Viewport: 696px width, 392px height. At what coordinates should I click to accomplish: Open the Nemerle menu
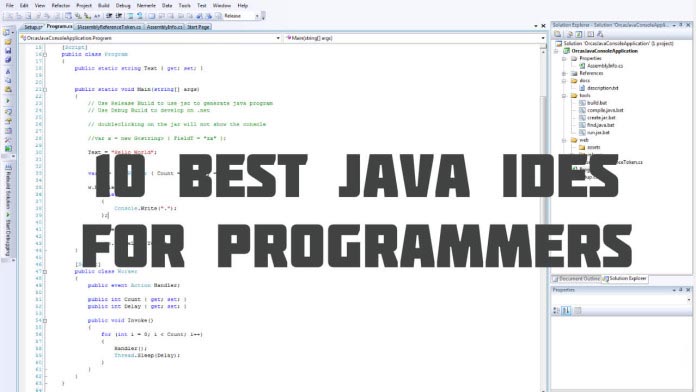pyautogui.click(x=146, y=5)
